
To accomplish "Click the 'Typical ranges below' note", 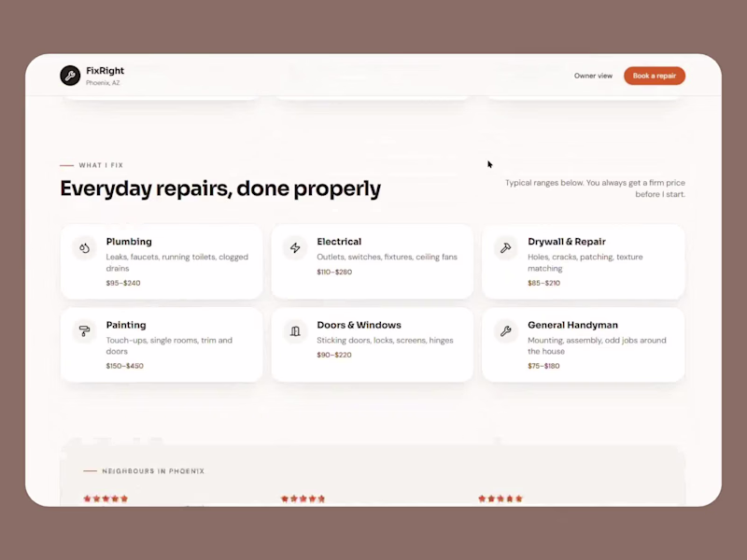I will point(595,189).
